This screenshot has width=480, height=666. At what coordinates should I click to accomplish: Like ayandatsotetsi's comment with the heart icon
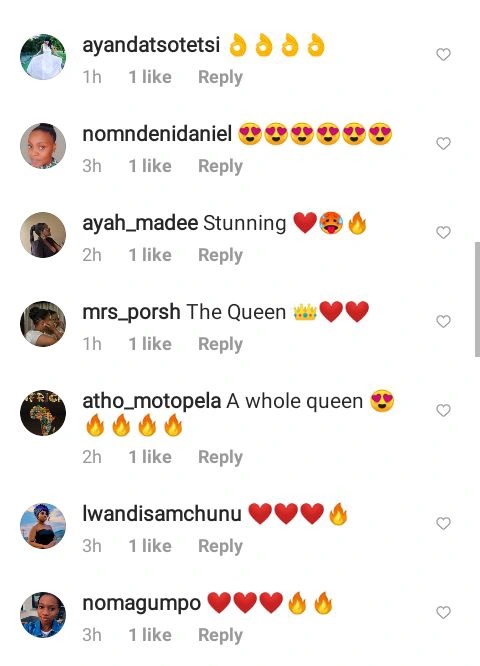(x=443, y=54)
